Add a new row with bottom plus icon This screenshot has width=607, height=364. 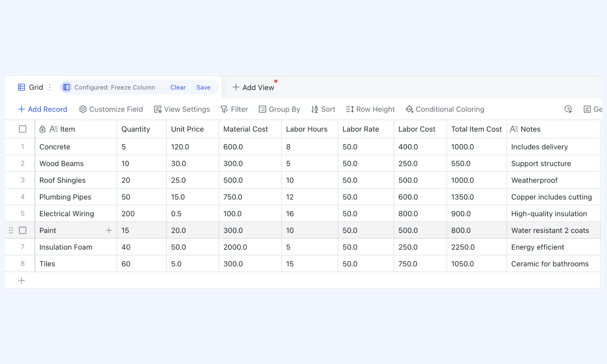pyautogui.click(x=22, y=281)
